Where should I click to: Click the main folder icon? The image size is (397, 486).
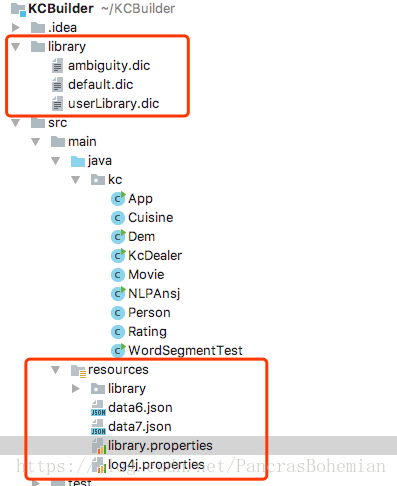coord(58,142)
